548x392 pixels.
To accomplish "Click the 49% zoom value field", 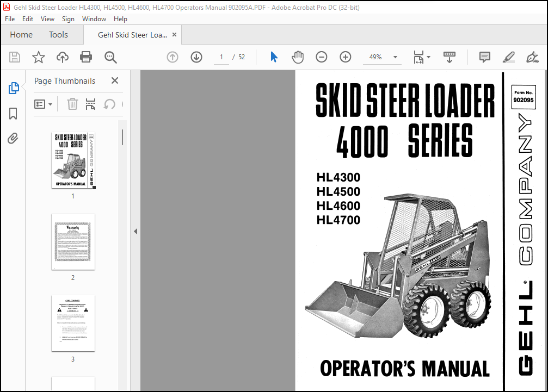I will (375, 57).
